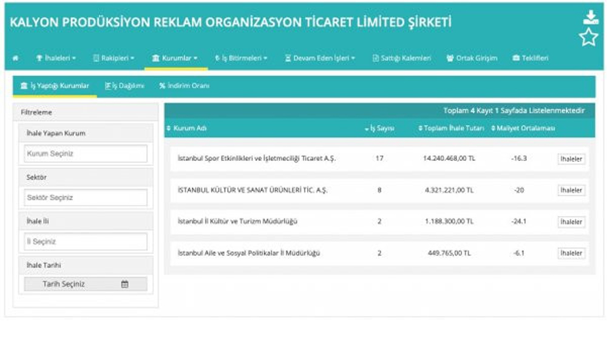Sort by Toplam İhale Tutarı column

coord(451,129)
